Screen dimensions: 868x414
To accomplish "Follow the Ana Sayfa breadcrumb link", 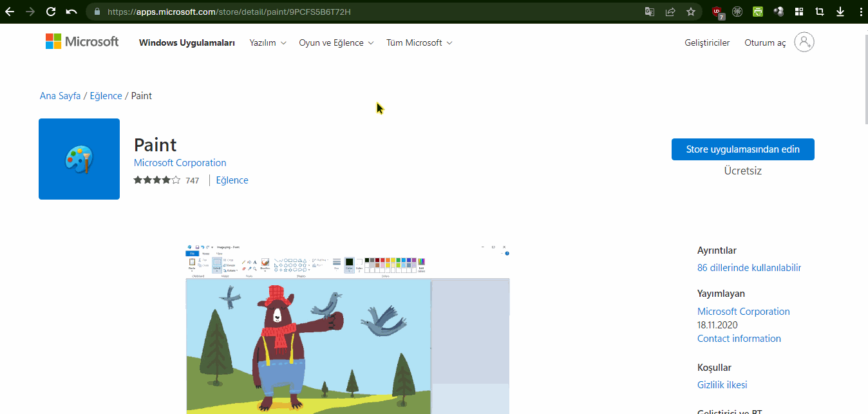I will tap(61, 96).
